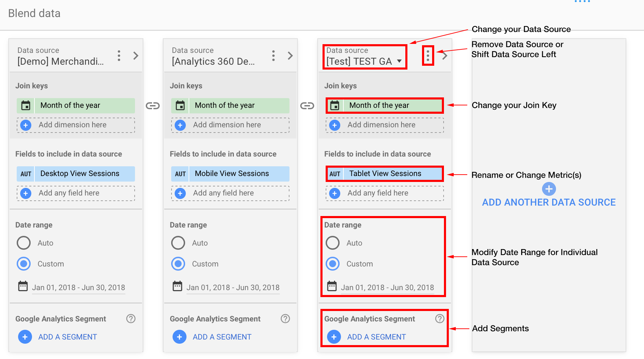Click the calendar icon beside Tablet source's date range
This screenshot has height=359, width=644.
tap(332, 286)
